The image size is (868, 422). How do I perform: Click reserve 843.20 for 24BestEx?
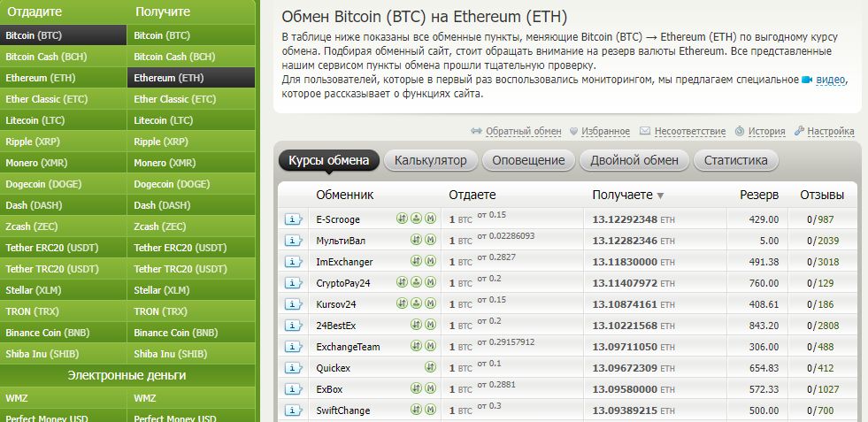click(764, 326)
